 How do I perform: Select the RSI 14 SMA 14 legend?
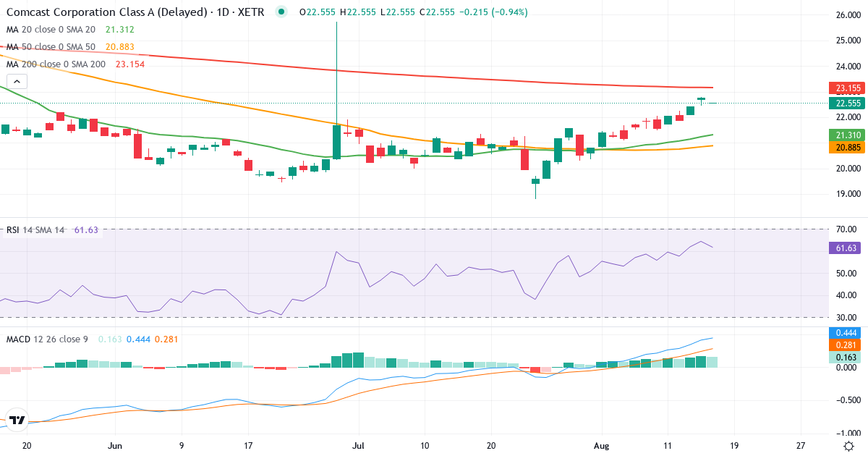click(x=36, y=230)
